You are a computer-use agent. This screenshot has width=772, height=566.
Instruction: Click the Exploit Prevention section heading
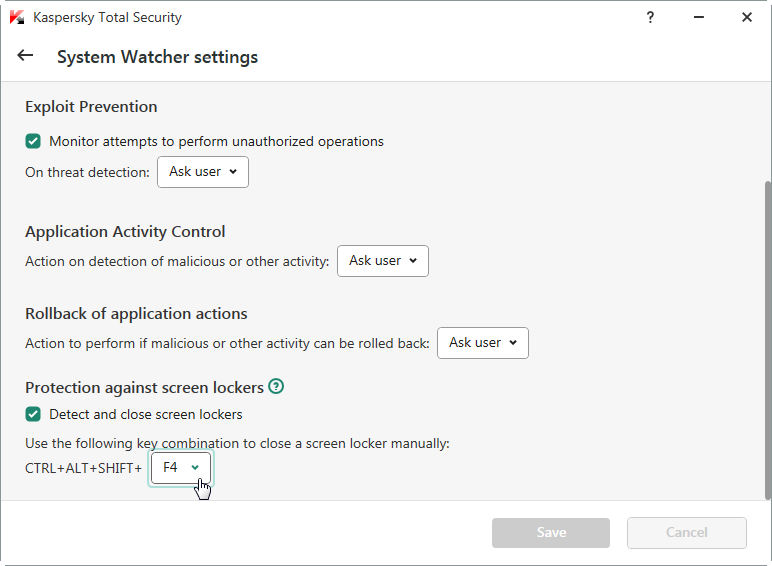[x=91, y=107]
